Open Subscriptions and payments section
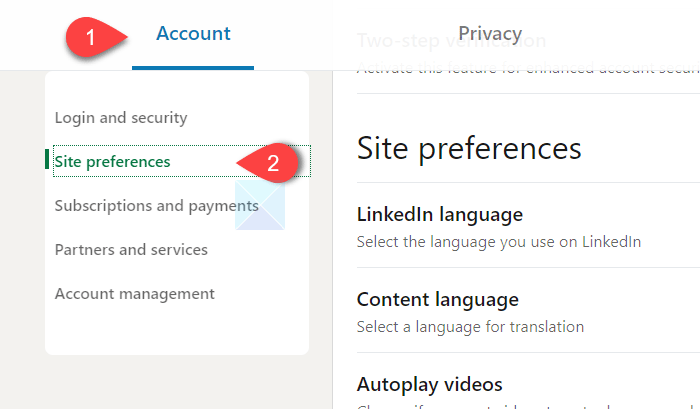Viewport: 700px width, 409px height. pos(156,206)
